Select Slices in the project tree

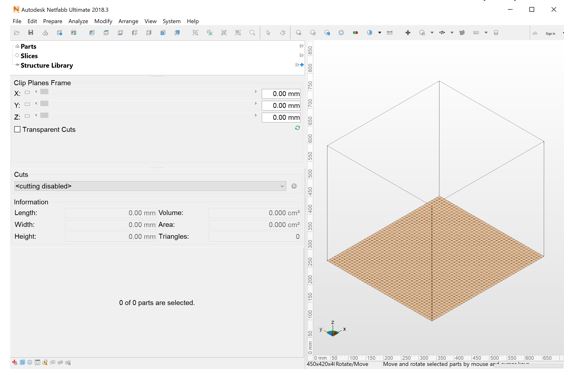tap(29, 56)
